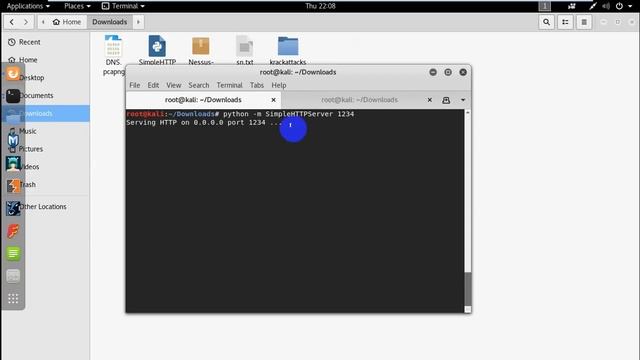Open Music in the sidebar
This screenshot has width=640, height=360.
pos(28,131)
